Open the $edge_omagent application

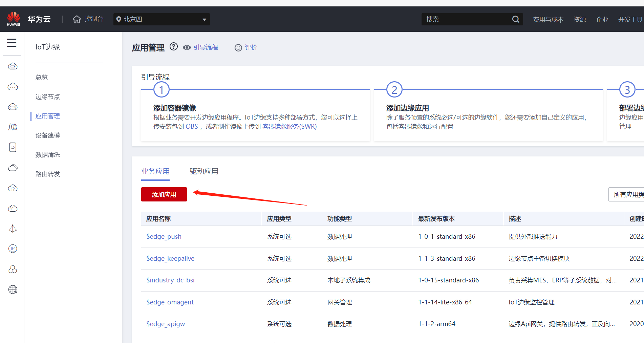[x=170, y=302]
